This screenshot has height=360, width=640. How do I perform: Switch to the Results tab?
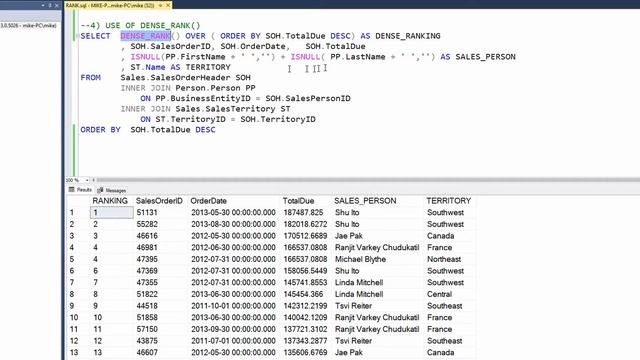pyautogui.click(x=80, y=190)
